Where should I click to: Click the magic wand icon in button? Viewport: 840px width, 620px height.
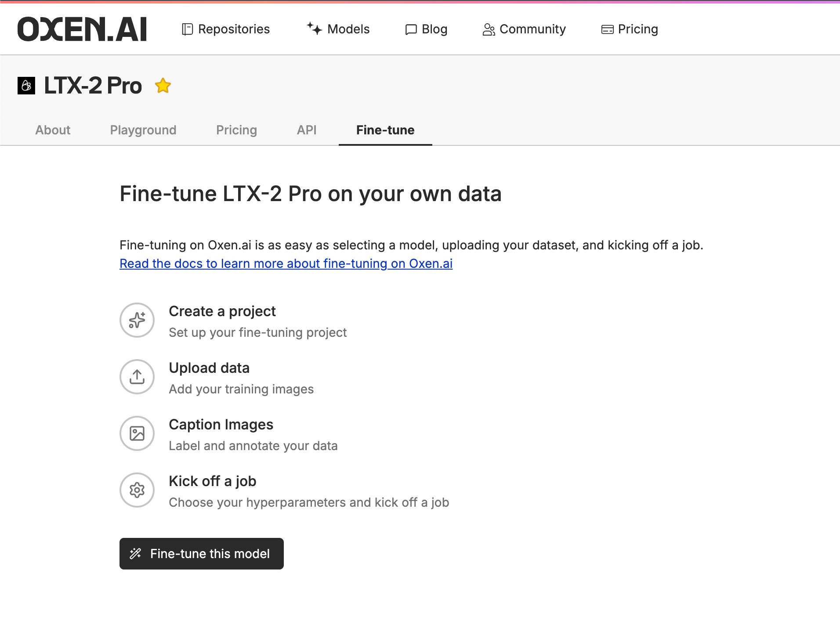tap(135, 554)
